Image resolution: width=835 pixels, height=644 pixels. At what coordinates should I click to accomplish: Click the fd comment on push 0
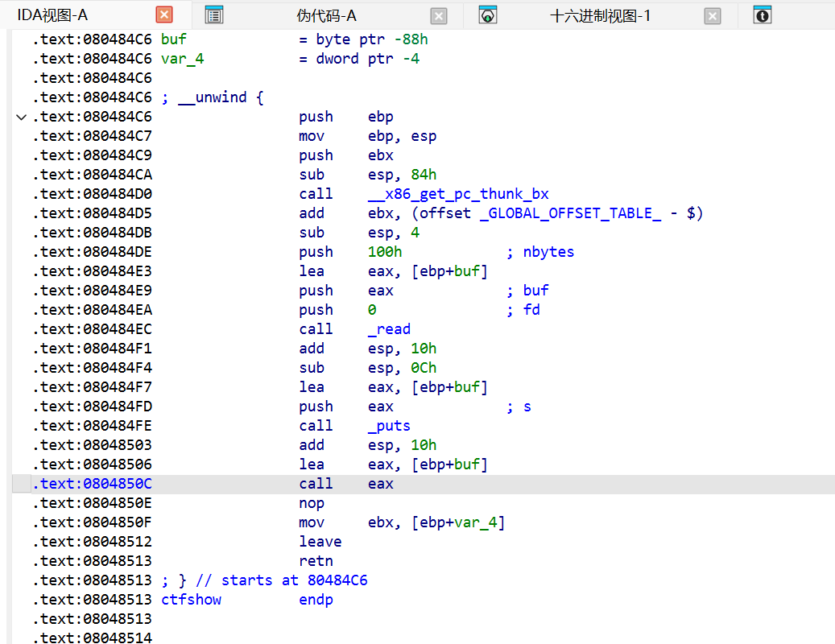point(531,310)
